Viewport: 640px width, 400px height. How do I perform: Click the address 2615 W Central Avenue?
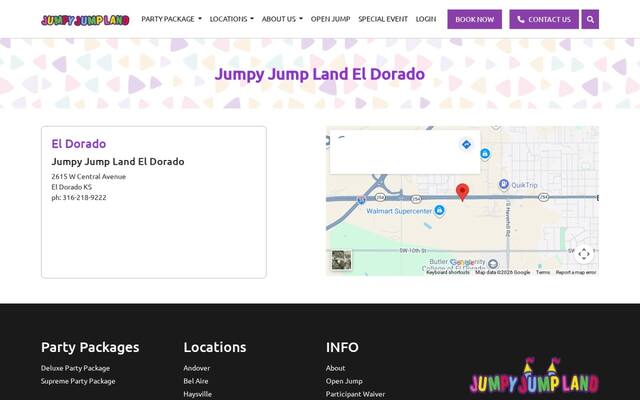[89, 176]
